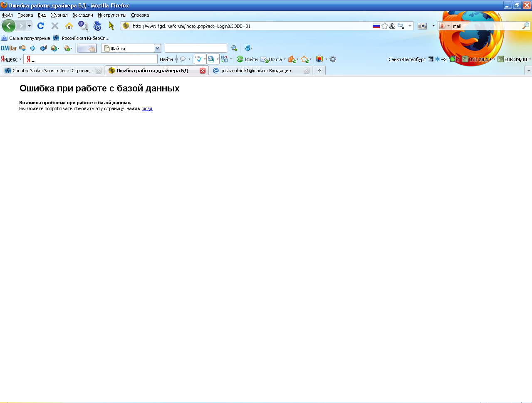The height and width of the screenshot is (403, 532).
Task: Reload the current page
Action: [x=41, y=26]
